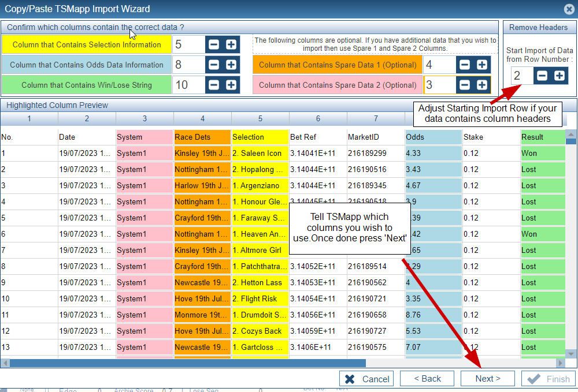Increase the Spare Data 1 column number
This screenshot has width=578, height=392.
click(482, 65)
